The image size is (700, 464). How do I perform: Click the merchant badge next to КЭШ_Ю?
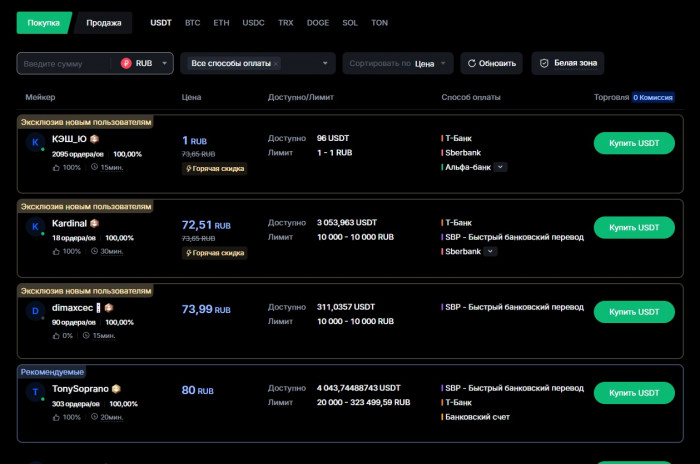pyautogui.click(x=94, y=139)
